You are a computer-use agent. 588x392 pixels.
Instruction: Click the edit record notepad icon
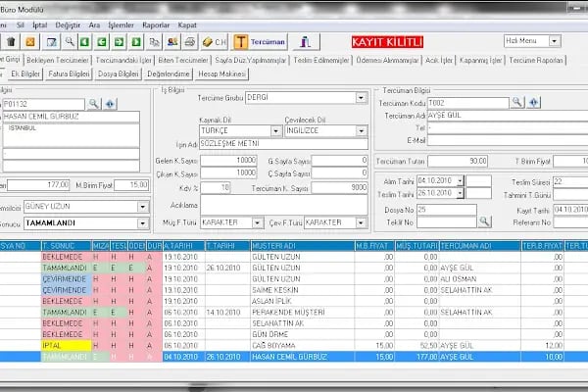tap(51, 41)
